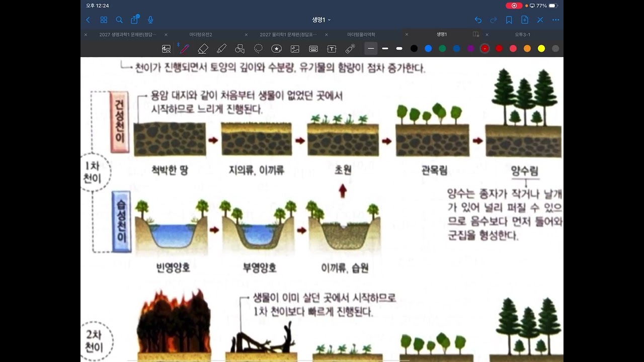Image resolution: width=644 pixels, height=362 pixels.
Task: Tap the 건성천이 label in diagram
Action: (x=120, y=123)
